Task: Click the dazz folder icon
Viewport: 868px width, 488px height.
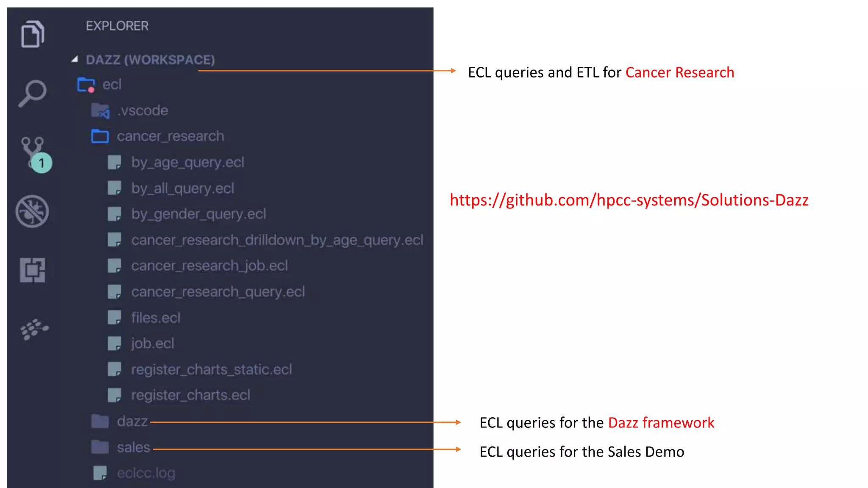Action: click(100, 421)
